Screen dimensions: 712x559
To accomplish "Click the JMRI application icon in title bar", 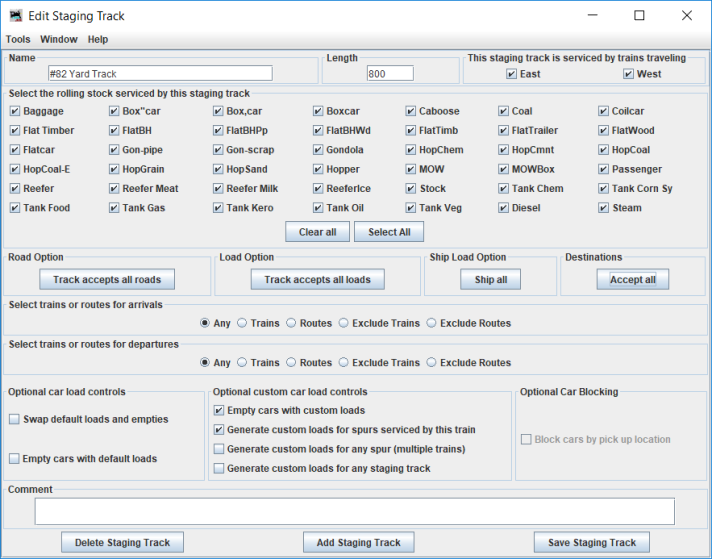I will [14, 15].
